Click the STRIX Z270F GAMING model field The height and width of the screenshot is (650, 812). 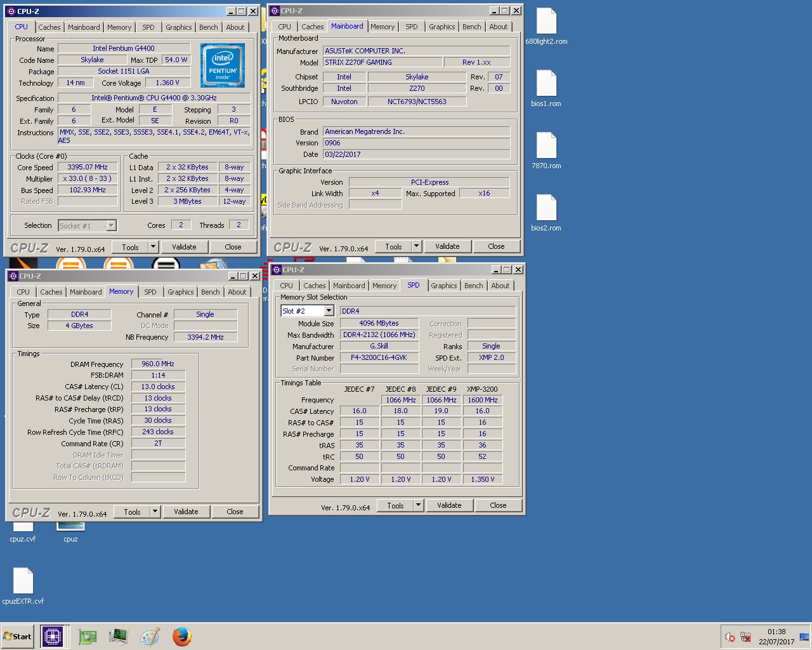[383, 62]
